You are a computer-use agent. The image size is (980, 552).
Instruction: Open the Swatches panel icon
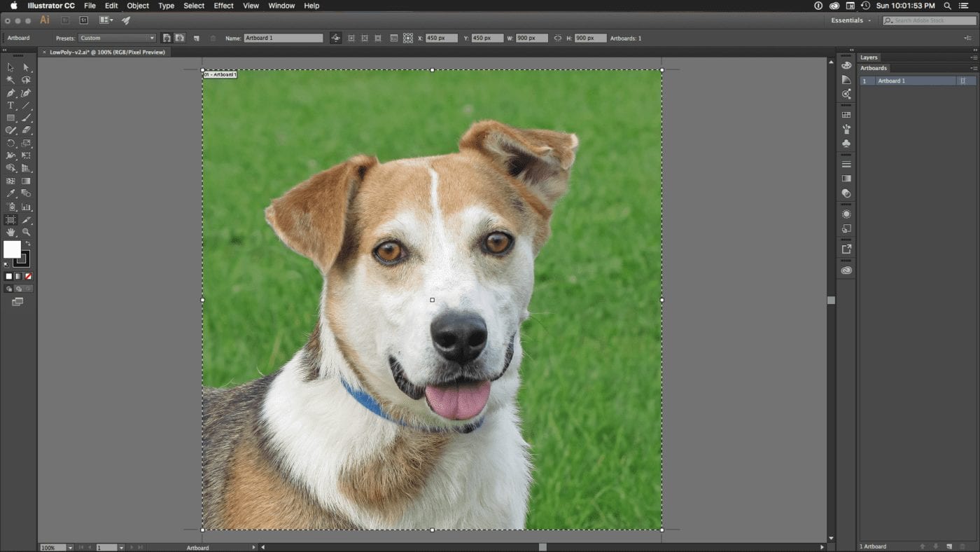[x=846, y=115]
